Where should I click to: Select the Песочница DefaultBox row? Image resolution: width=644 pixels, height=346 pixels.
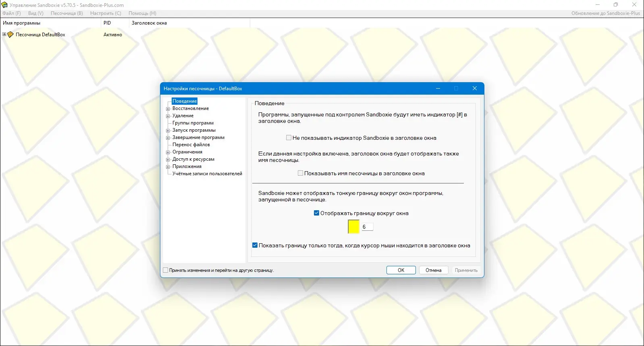tap(40, 35)
